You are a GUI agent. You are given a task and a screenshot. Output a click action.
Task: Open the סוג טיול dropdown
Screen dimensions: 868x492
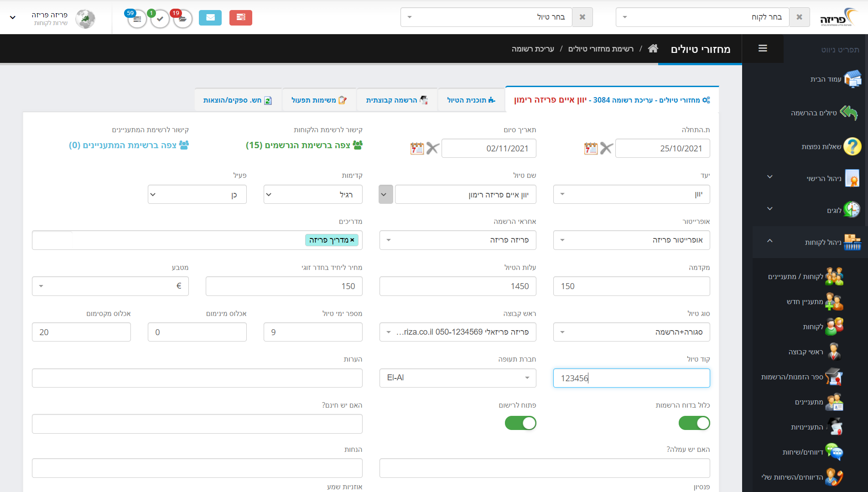coord(631,332)
